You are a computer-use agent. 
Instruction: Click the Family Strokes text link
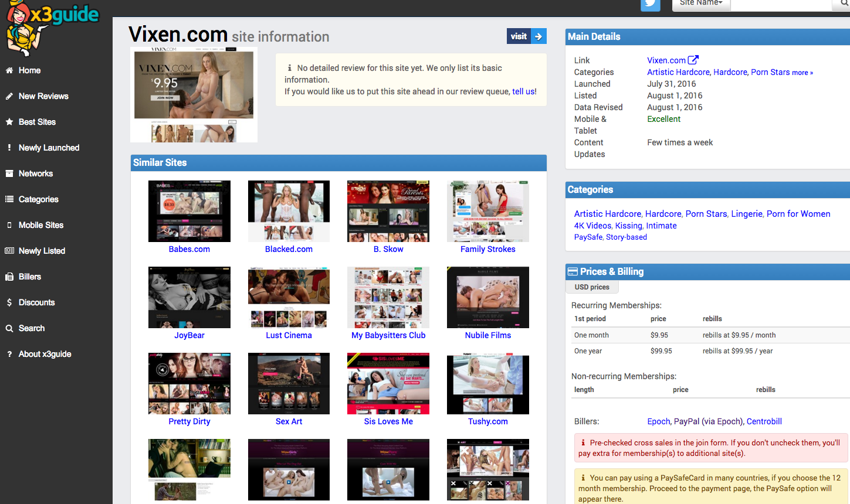[488, 249]
